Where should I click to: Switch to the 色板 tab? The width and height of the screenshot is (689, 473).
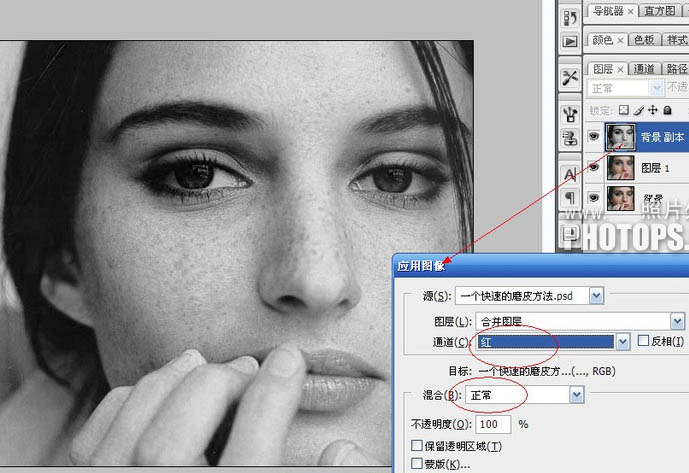click(x=644, y=40)
